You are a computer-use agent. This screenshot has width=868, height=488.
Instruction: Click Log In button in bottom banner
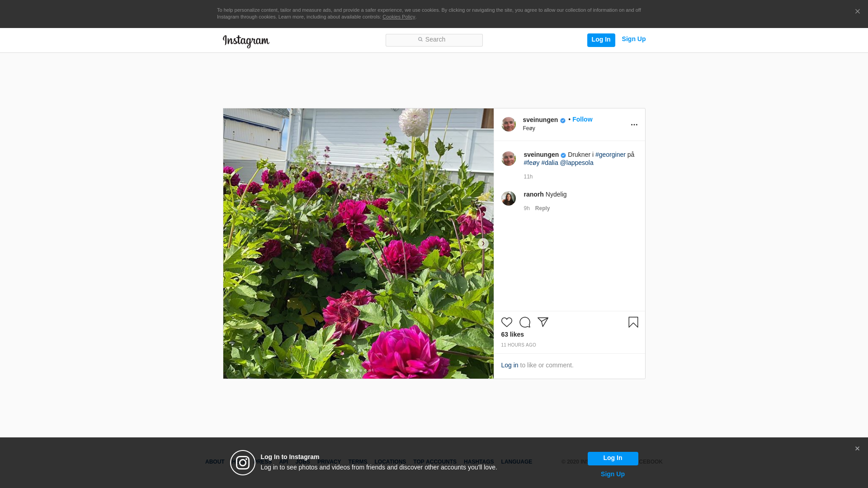(613, 459)
